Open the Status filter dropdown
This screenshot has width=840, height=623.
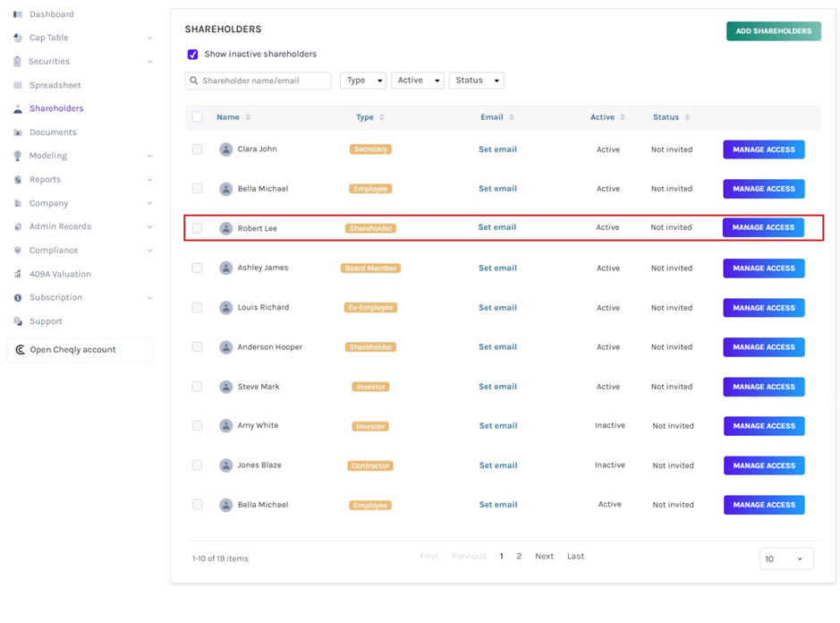[x=476, y=81]
